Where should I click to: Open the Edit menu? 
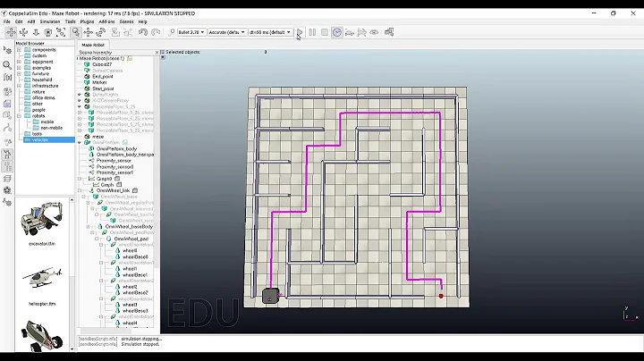pyautogui.click(x=19, y=21)
